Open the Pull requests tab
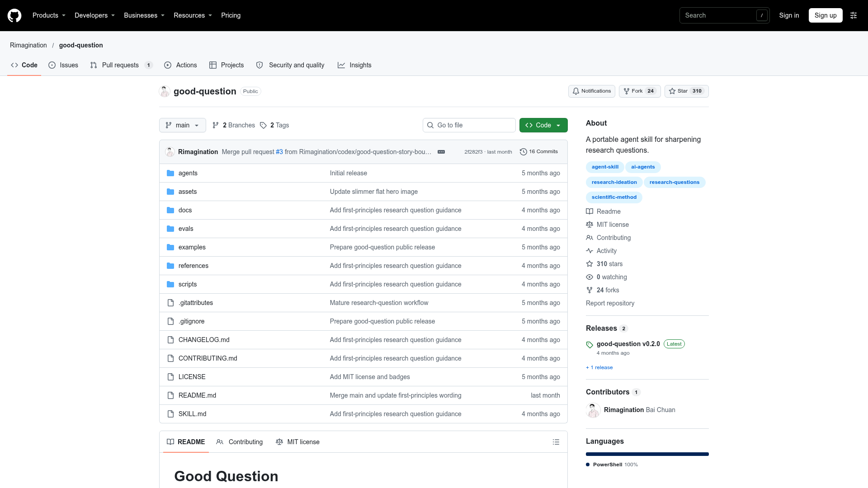This screenshot has height=488, width=868. click(x=121, y=65)
